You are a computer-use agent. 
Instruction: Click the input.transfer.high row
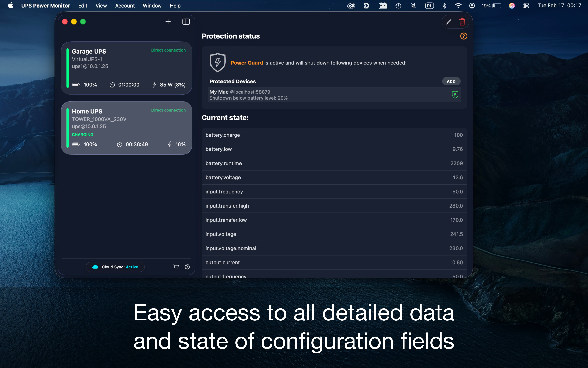[x=334, y=206]
